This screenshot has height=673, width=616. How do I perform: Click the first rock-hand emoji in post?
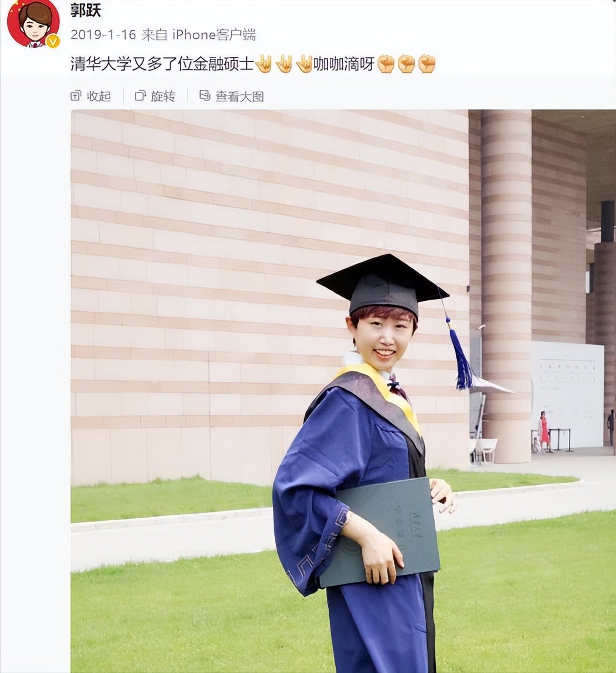pos(264,64)
